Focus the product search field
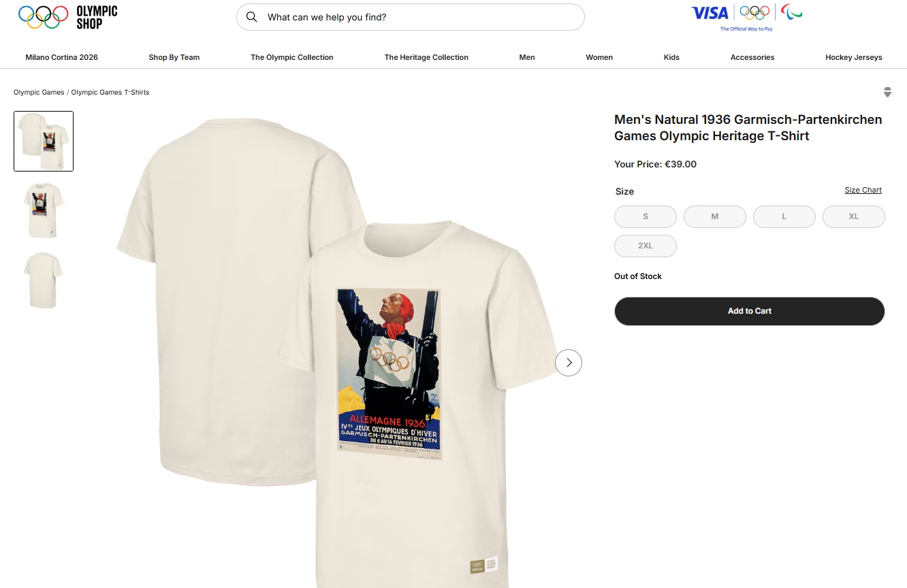Viewport: 907px width, 588px height. (411, 17)
